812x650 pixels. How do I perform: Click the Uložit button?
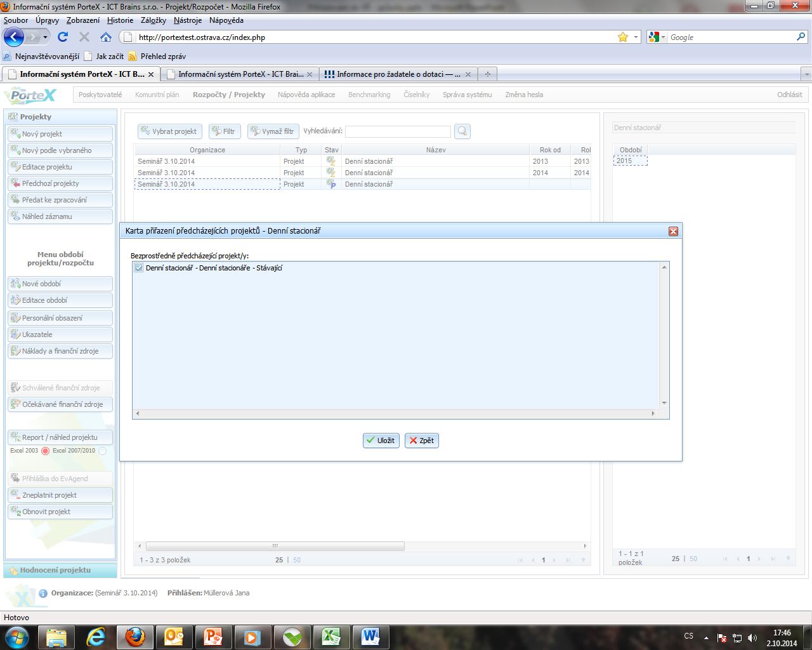[381, 441]
